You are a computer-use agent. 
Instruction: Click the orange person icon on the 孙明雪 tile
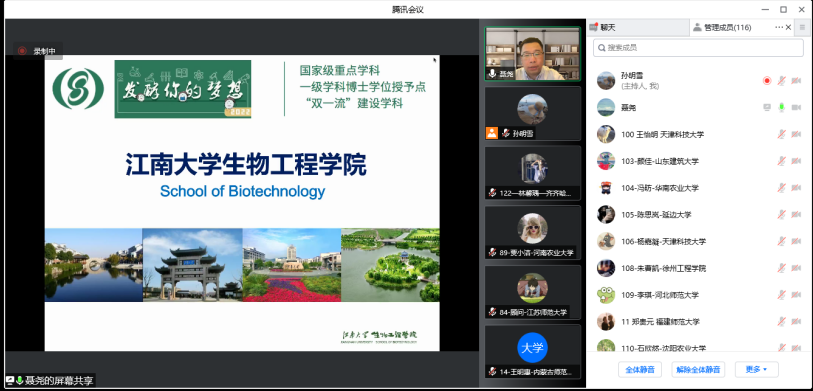492,133
